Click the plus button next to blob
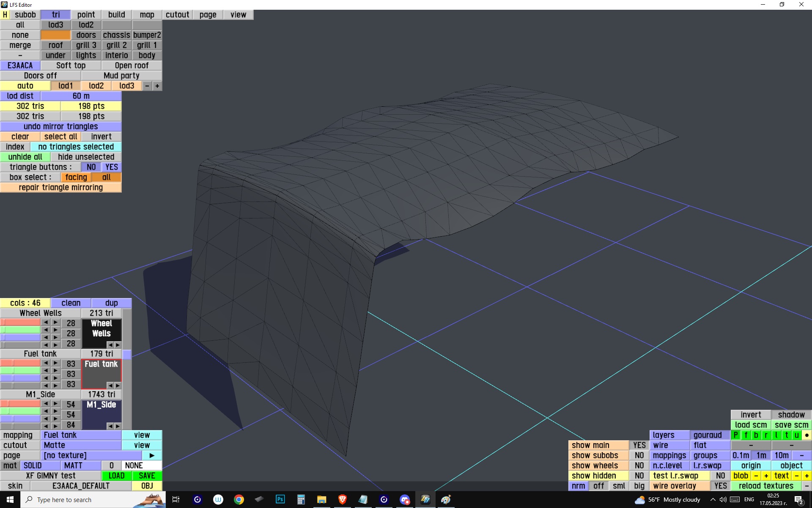The image size is (812, 508). pos(766,475)
